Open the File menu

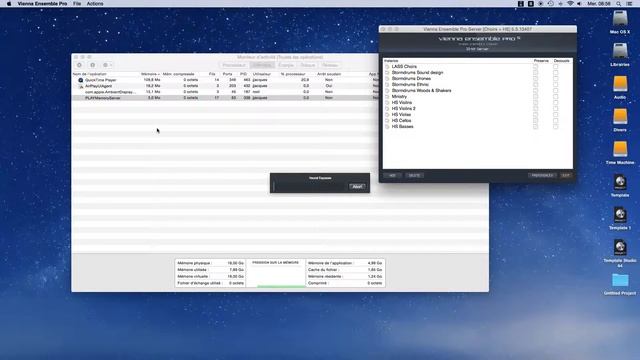[77, 4]
